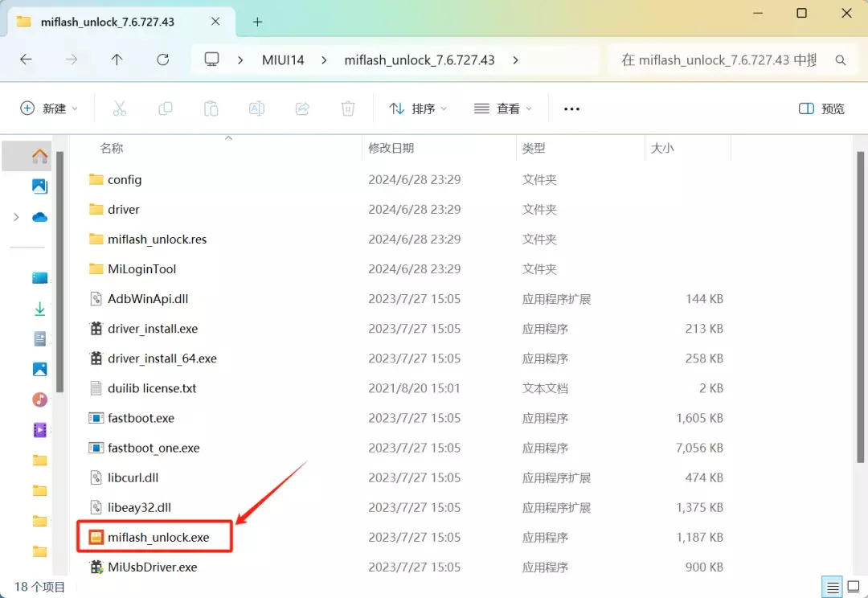Open Desktop shortcut in the sidebar
Screen dimensions: 868x598
39,277
